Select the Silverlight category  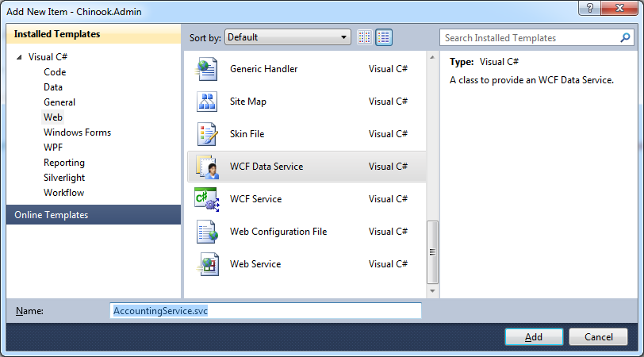(64, 178)
